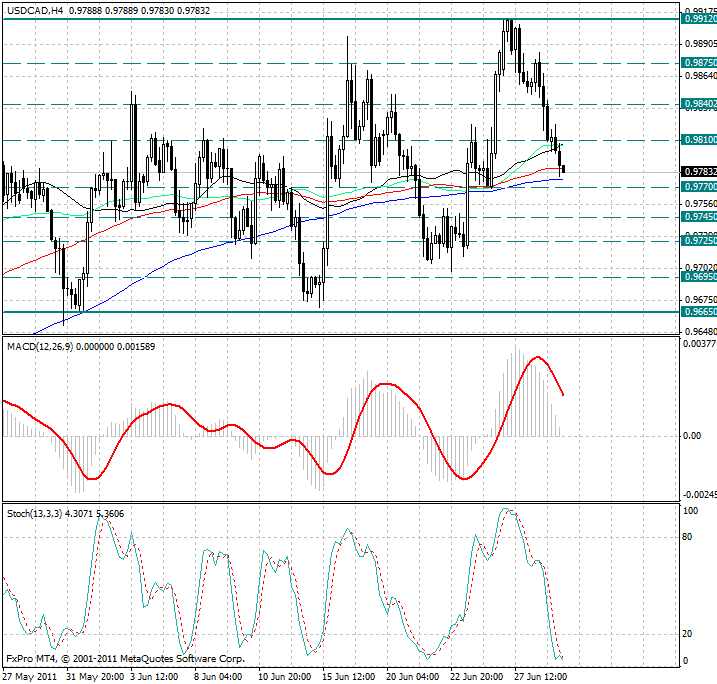This screenshot has width=717, height=684.
Task: Click the 27 May 2011 date label
Action: [x=29, y=677]
